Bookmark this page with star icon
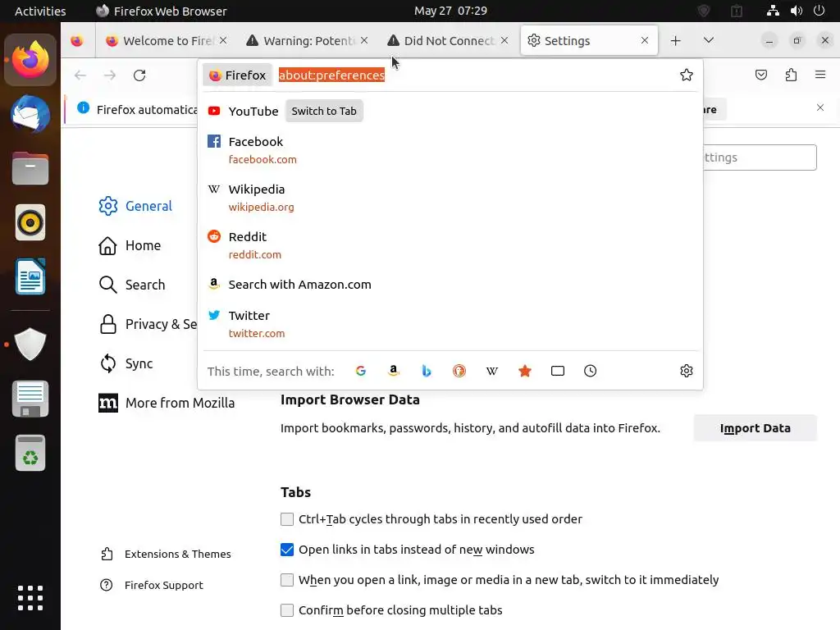840x630 pixels. coord(687,75)
